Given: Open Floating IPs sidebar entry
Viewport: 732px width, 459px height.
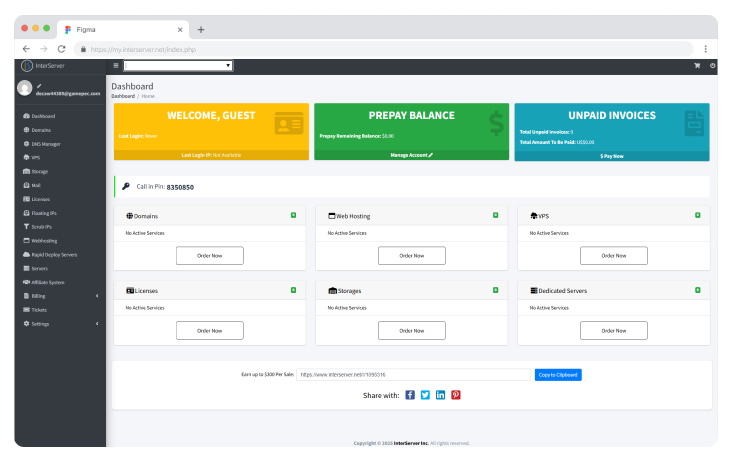Looking at the screenshot, I should [x=40, y=213].
